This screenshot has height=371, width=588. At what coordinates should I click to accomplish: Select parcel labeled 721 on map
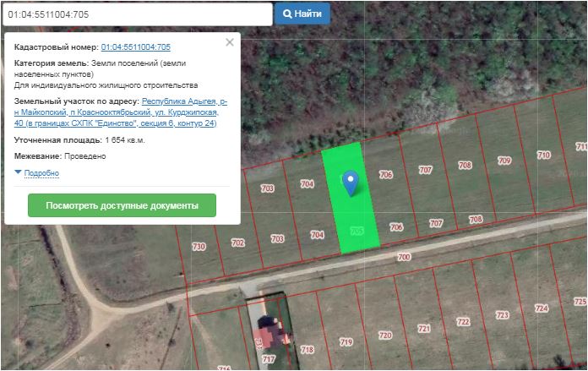point(424,329)
